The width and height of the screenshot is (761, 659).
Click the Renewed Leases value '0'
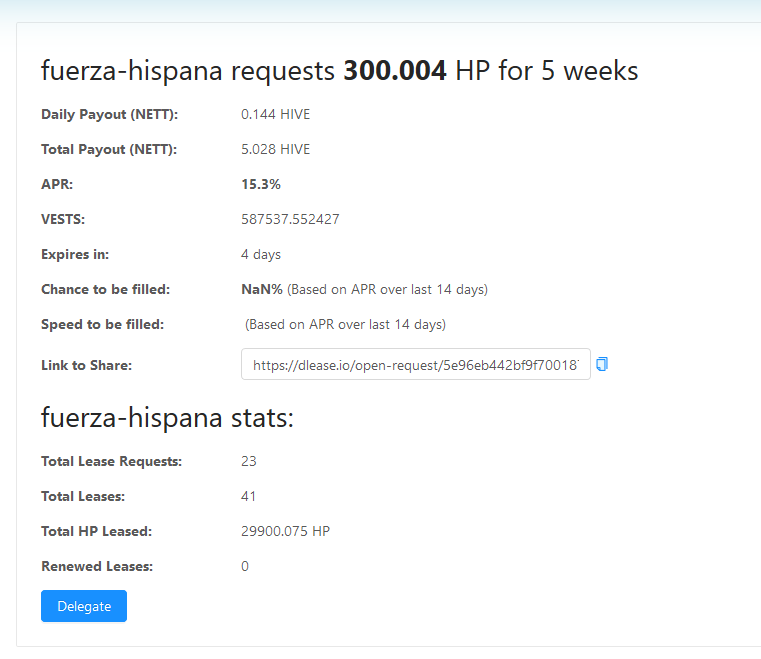pos(245,566)
